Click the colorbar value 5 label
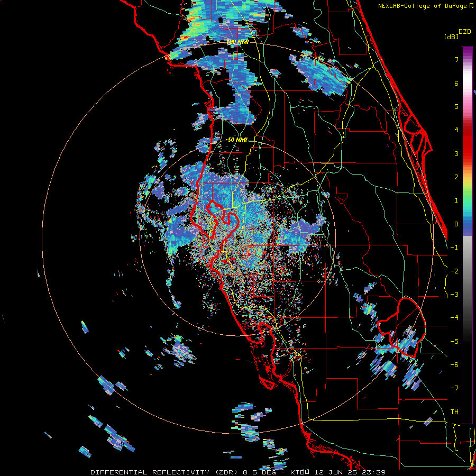The width and height of the screenshot is (476, 476). point(456,106)
